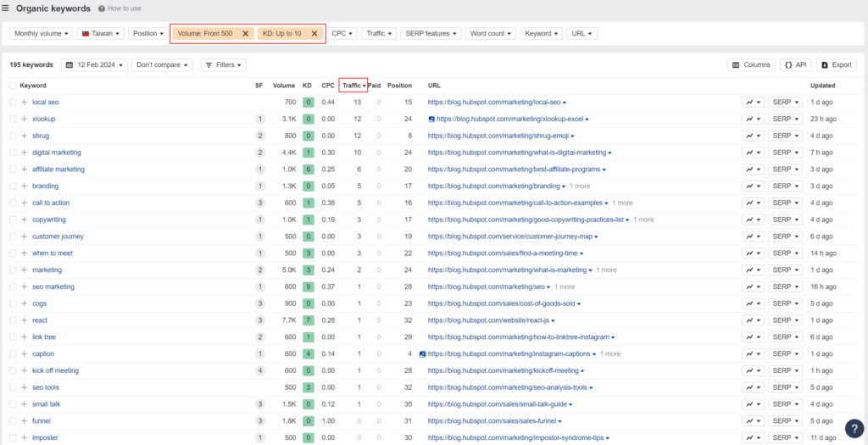Open the digital marketing keyword link
The image size is (868, 445).
coord(57,153)
